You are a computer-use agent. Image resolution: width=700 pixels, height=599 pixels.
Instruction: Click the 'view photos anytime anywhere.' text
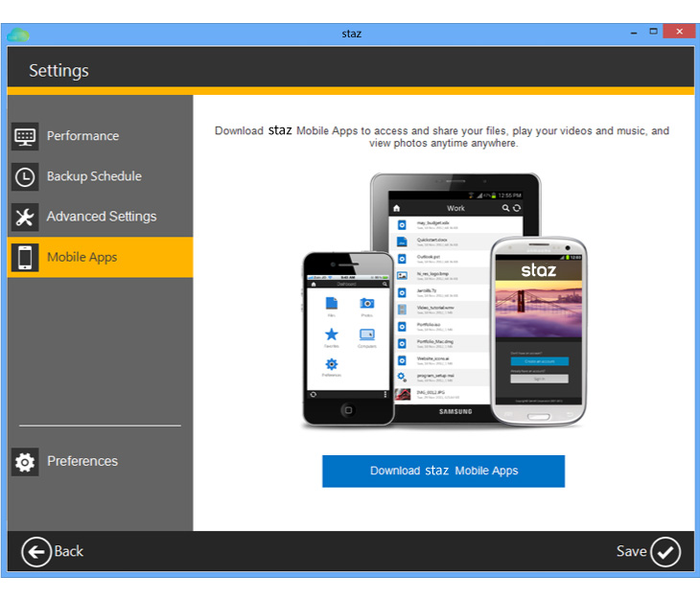click(443, 143)
